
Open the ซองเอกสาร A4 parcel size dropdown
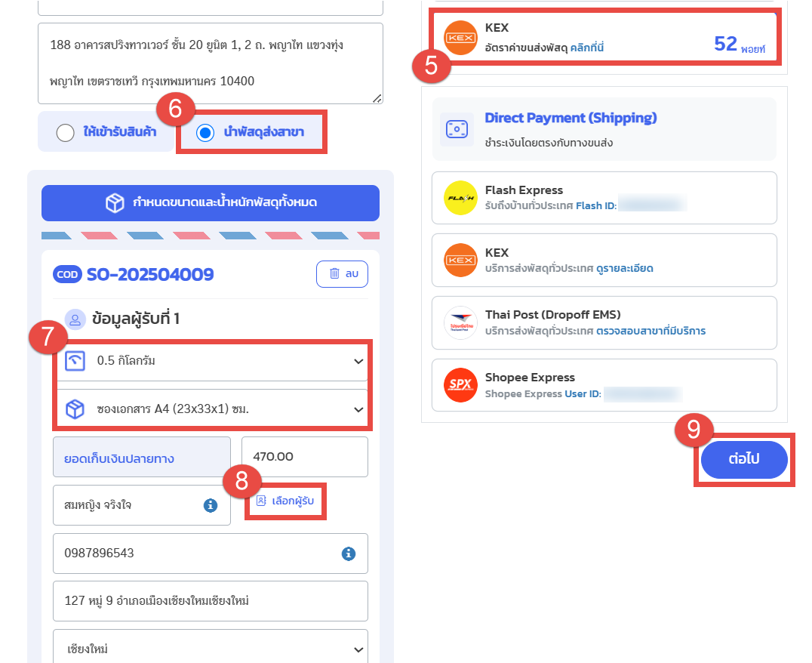coord(212,409)
